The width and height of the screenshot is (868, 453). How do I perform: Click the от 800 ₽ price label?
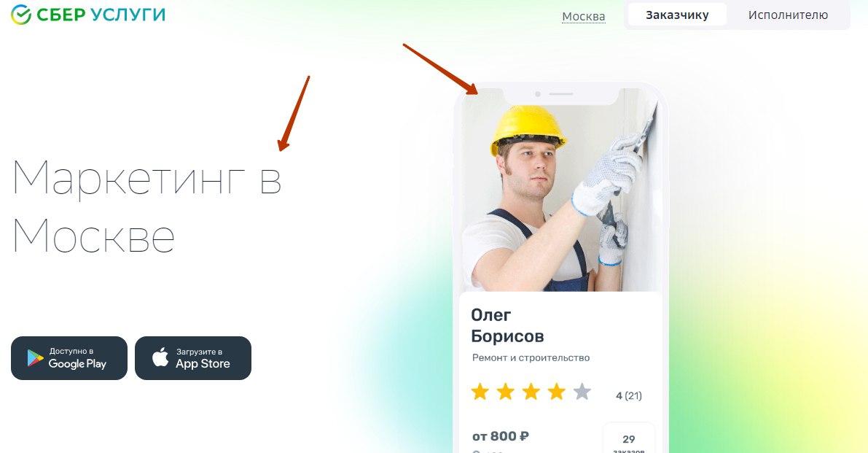pos(501,436)
